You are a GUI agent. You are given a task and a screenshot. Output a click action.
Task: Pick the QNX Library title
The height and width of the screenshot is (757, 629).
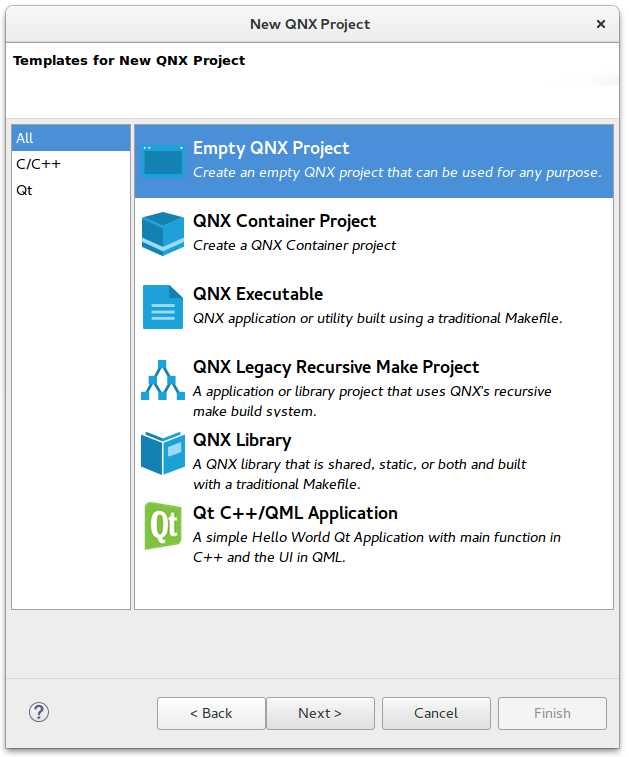(x=242, y=440)
